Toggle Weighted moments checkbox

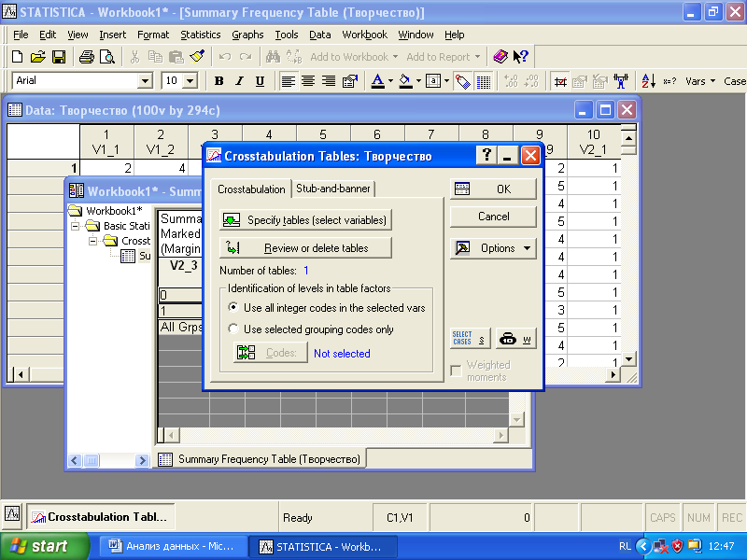coord(456,371)
